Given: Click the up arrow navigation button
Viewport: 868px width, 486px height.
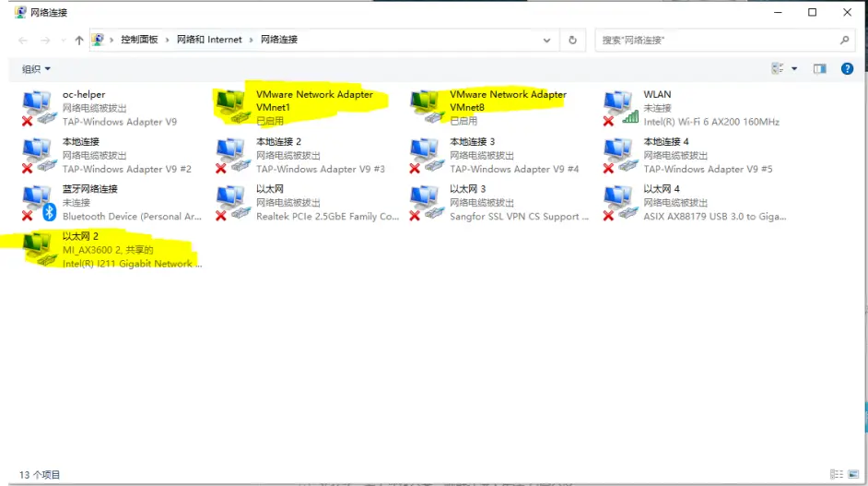Looking at the screenshot, I should (79, 41).
